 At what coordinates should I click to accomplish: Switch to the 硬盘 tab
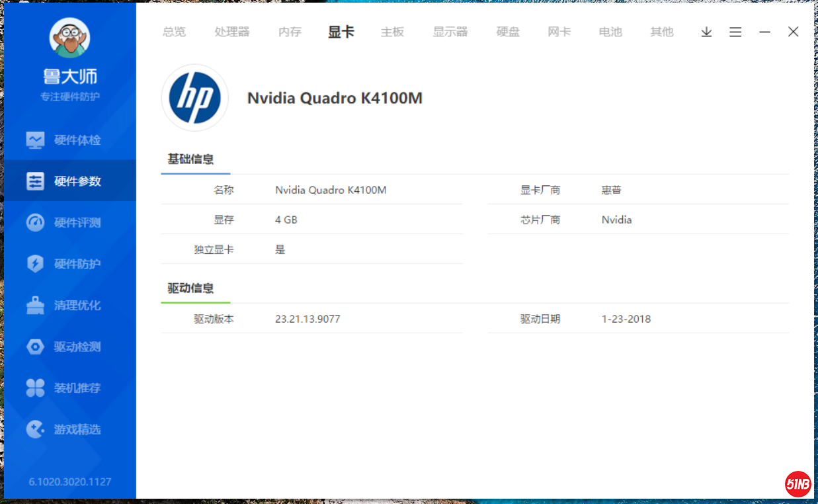(x=508, y=32)
